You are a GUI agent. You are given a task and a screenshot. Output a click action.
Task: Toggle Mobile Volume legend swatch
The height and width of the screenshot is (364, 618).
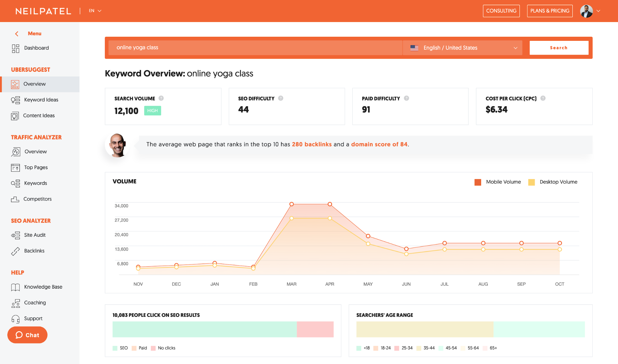(x=478, y=182)
